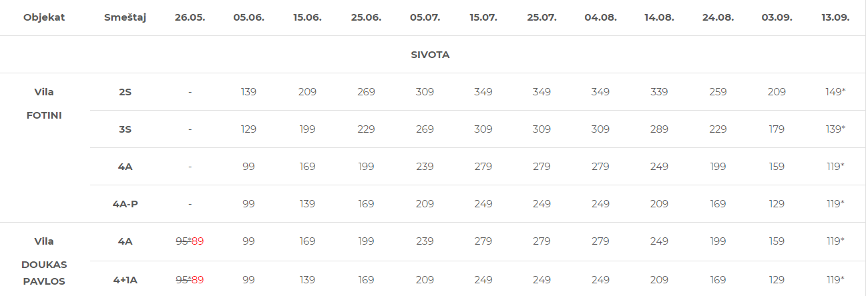The height and width of the screenshot is (296, 868).
Task: Click the 179 price for 3S on 03.09.
Action: (777, 129)
